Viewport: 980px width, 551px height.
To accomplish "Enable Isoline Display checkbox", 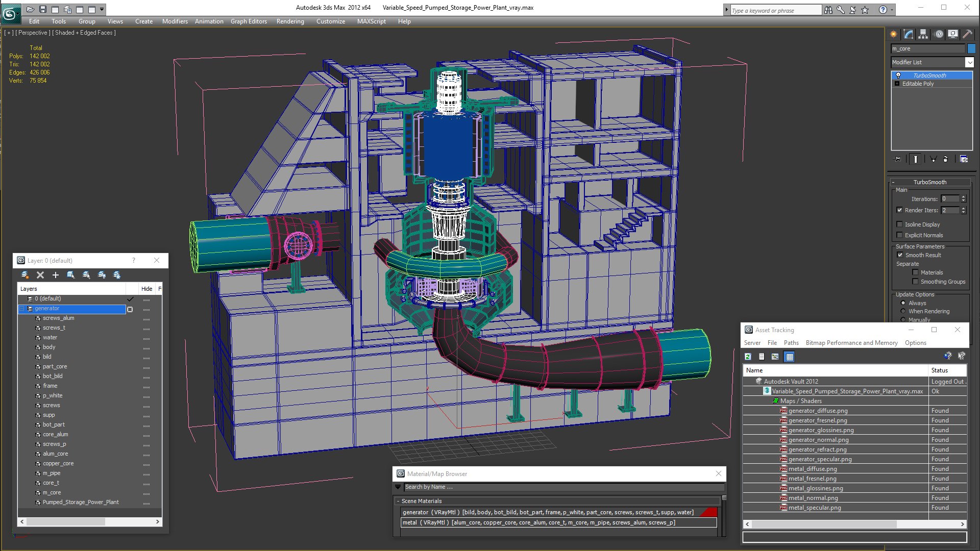I will click(x=900, y=224).
